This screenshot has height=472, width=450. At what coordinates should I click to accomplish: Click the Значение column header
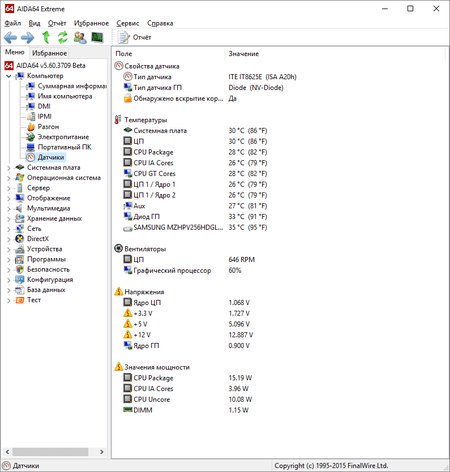[x=335, y=54]
